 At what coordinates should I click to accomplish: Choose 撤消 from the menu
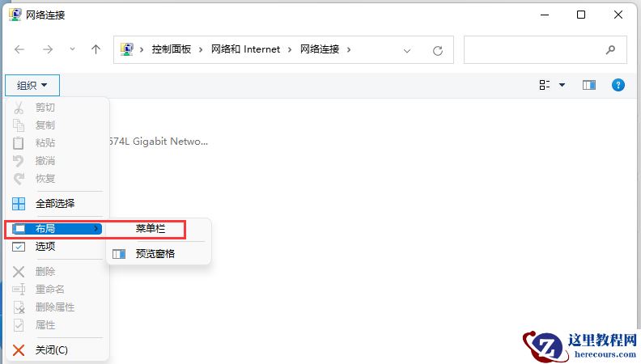pyautogui.click(x=57, y=160)
